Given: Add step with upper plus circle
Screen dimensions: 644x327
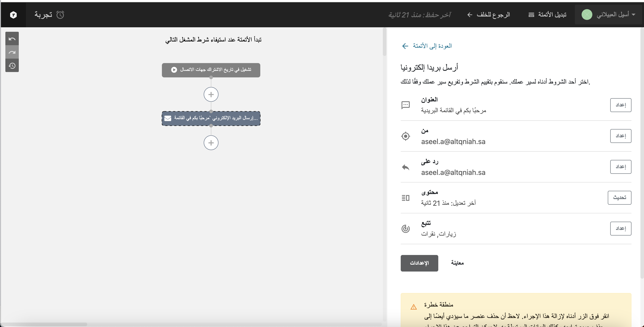Looking at the screenshot, I should point(211,95).
